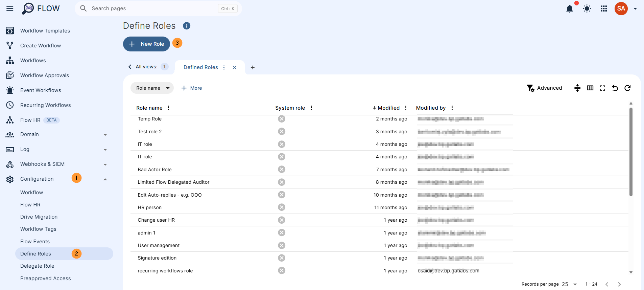Click system role icon for Test role 2
Viewport: 644px width, 290px height.
282,132
